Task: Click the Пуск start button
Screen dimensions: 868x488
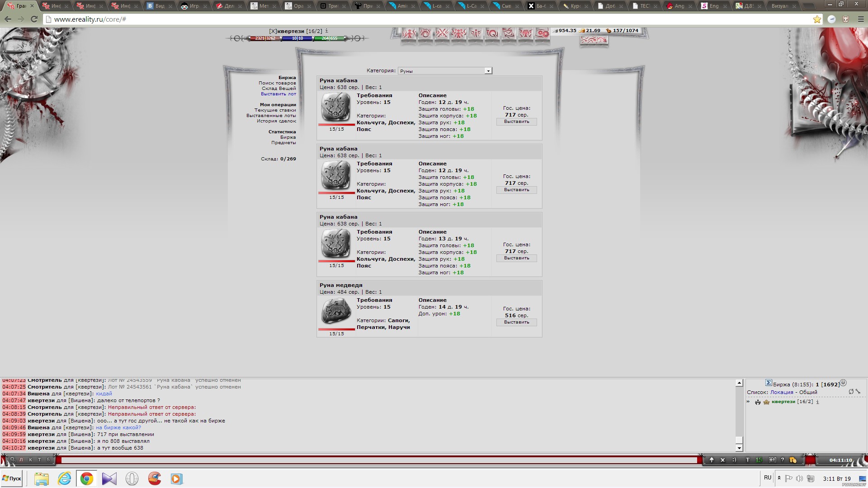Action: [x=12, y=479]
